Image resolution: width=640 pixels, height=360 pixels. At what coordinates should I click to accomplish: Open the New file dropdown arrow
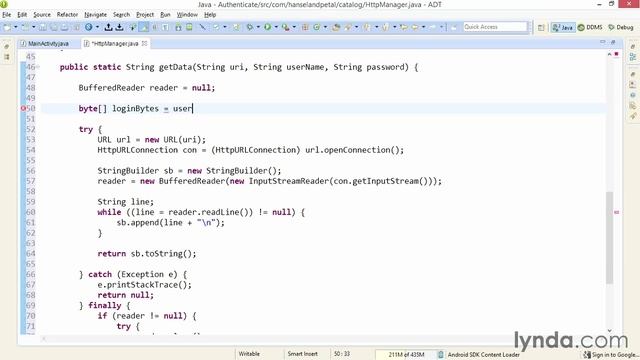coord(16,27)
